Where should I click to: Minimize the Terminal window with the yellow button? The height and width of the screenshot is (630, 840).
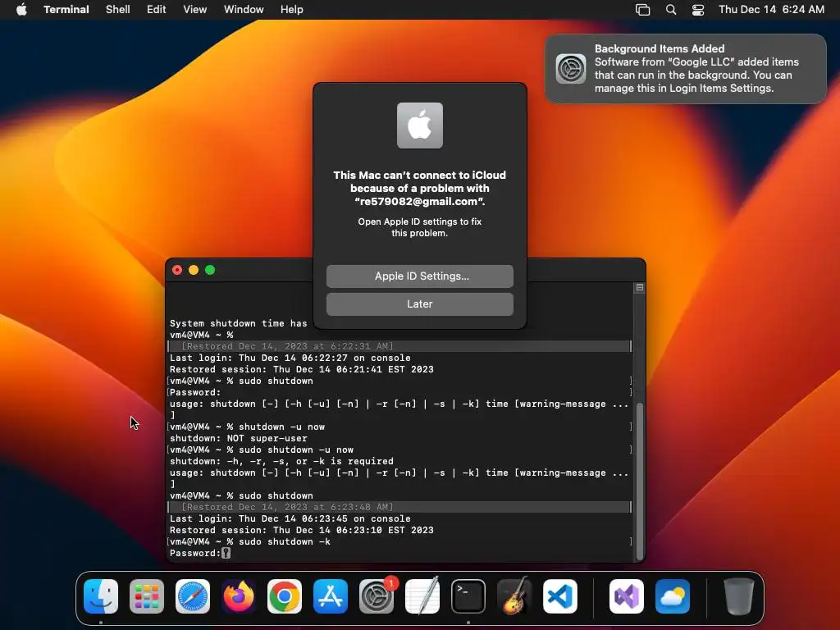(194, 270)
